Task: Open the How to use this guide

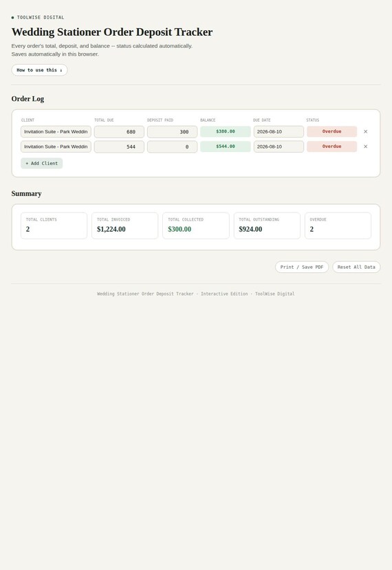Action: (x=39, y=70)
